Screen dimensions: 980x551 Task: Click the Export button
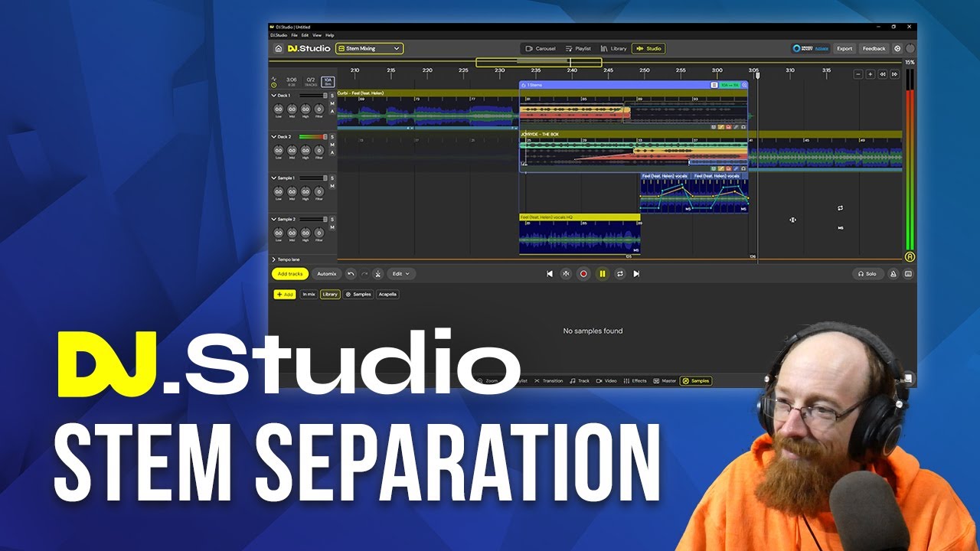[x=844, y=48]
